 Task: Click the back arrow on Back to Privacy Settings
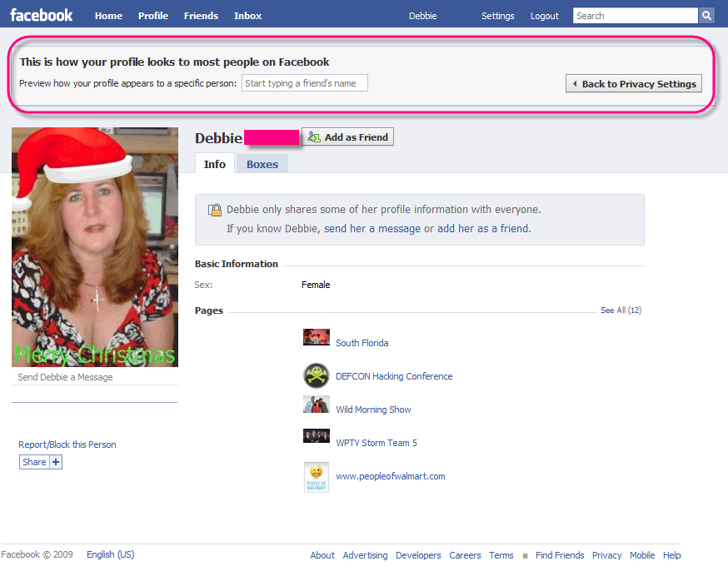575,83
